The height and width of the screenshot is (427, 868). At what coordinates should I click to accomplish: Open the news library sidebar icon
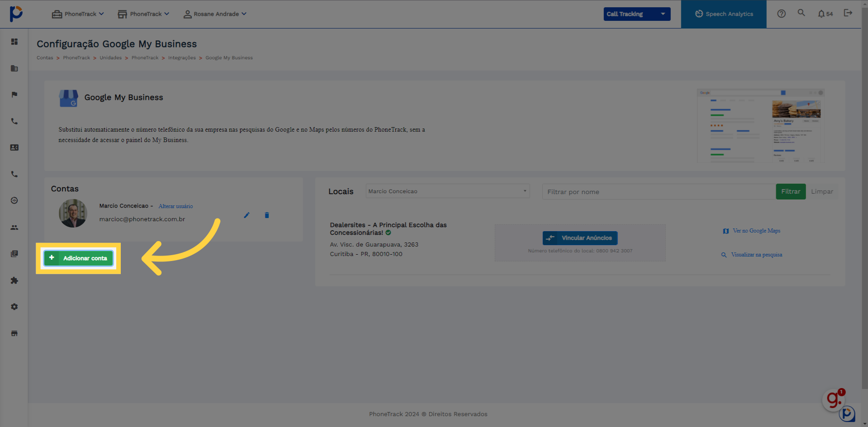tap(14, 254)
